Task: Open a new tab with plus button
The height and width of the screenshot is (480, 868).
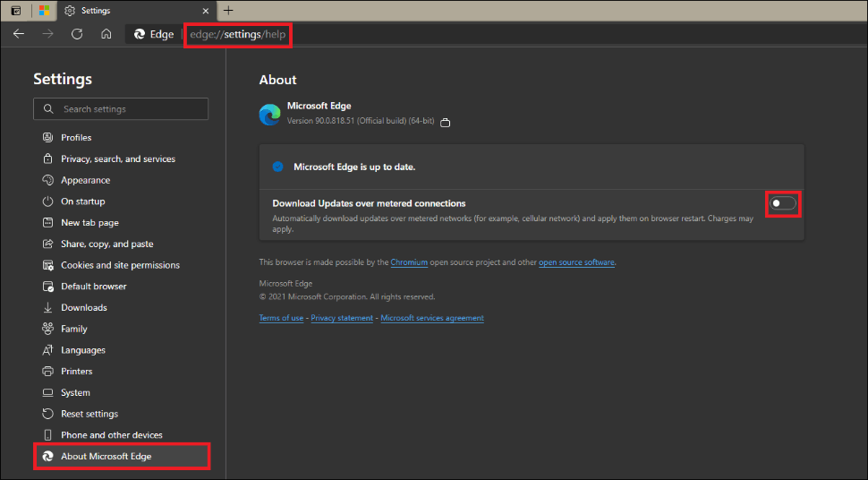Action: point(228,10)
